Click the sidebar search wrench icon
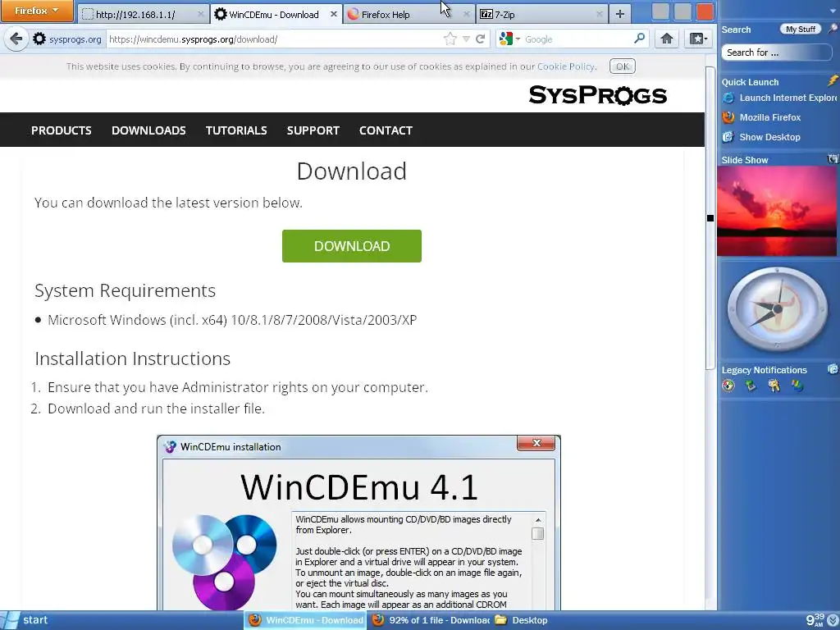 832,29
